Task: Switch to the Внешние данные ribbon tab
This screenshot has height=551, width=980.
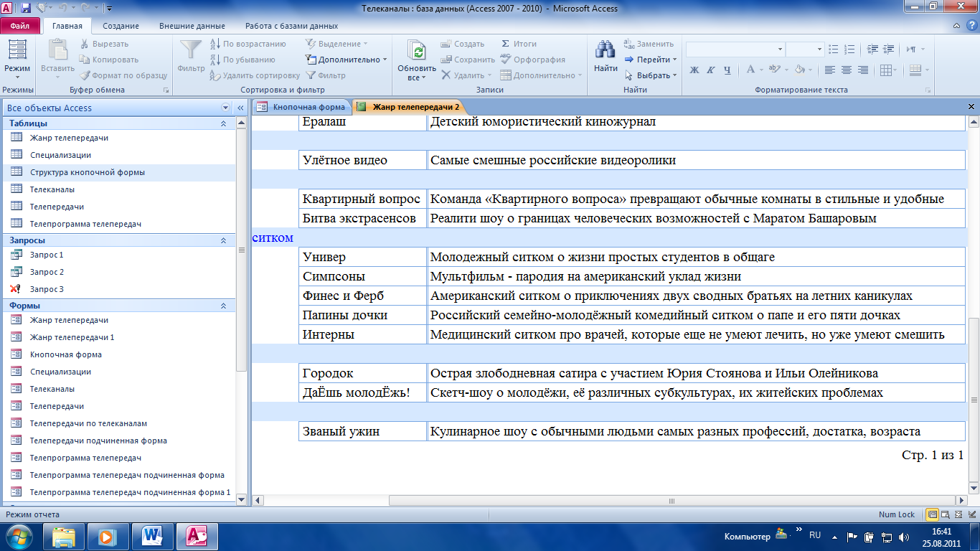Action: click(x=192, y=26)
